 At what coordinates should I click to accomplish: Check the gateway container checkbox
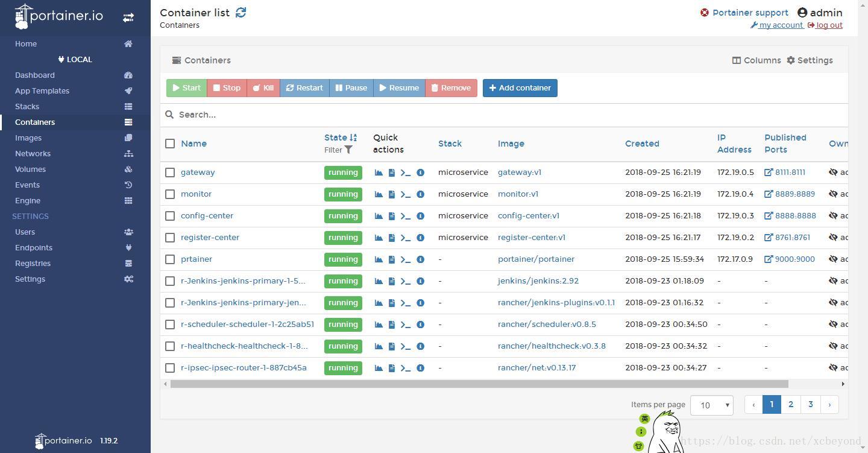pos(170,173)
